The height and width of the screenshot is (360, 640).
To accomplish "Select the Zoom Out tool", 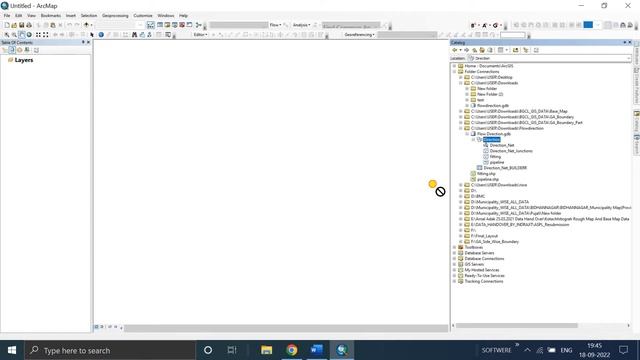I will [14, 35].
